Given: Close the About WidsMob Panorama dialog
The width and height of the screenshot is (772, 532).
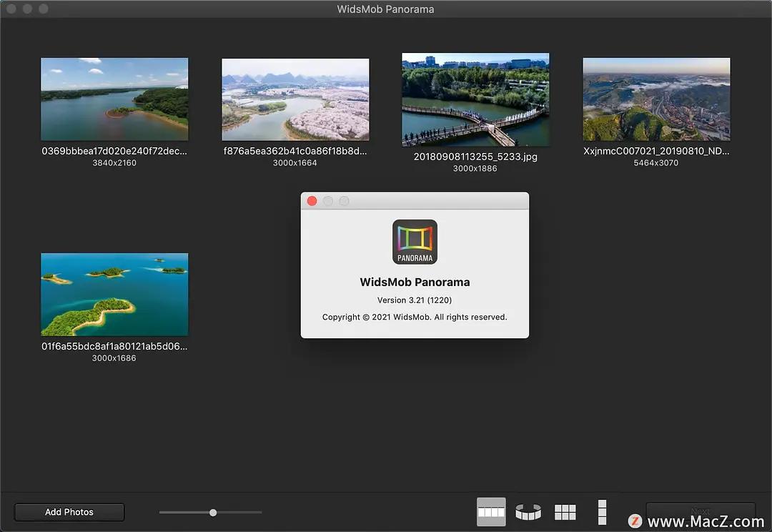Looking at the screenshot, I should tap(312, 201).
